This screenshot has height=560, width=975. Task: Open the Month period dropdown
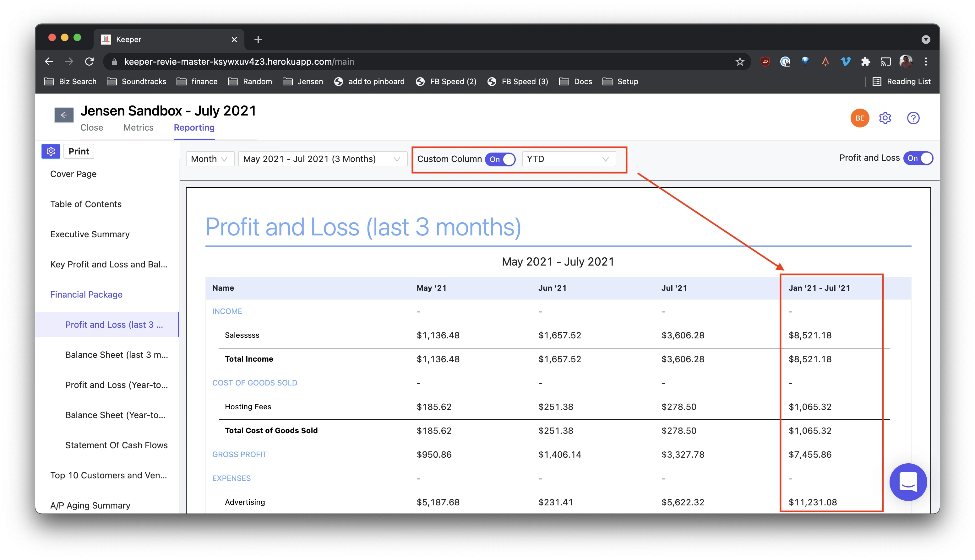click(x=210, y=159)
